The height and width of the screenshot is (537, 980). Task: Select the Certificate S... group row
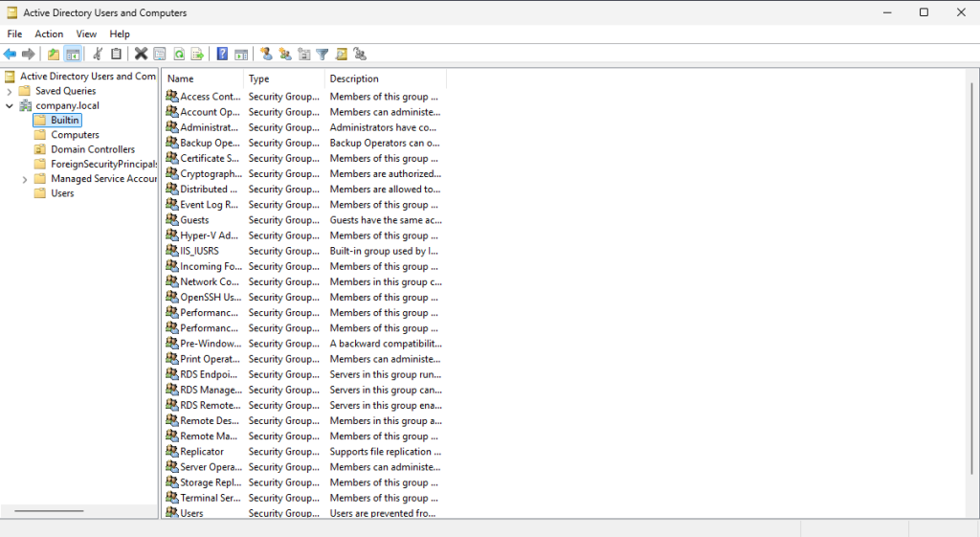[303, 158]
